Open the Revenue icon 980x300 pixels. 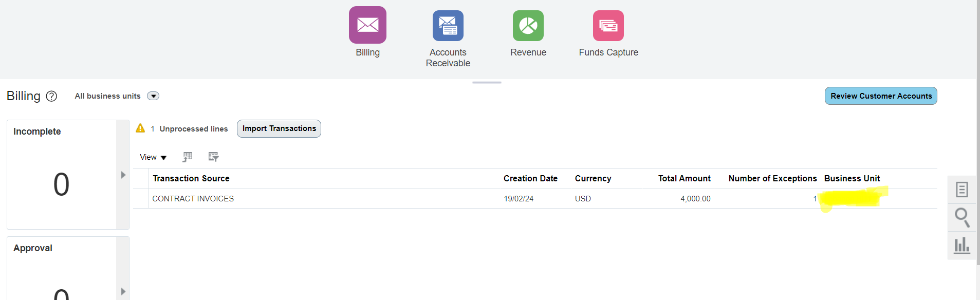pyautogui.click(x=528, y=26)
